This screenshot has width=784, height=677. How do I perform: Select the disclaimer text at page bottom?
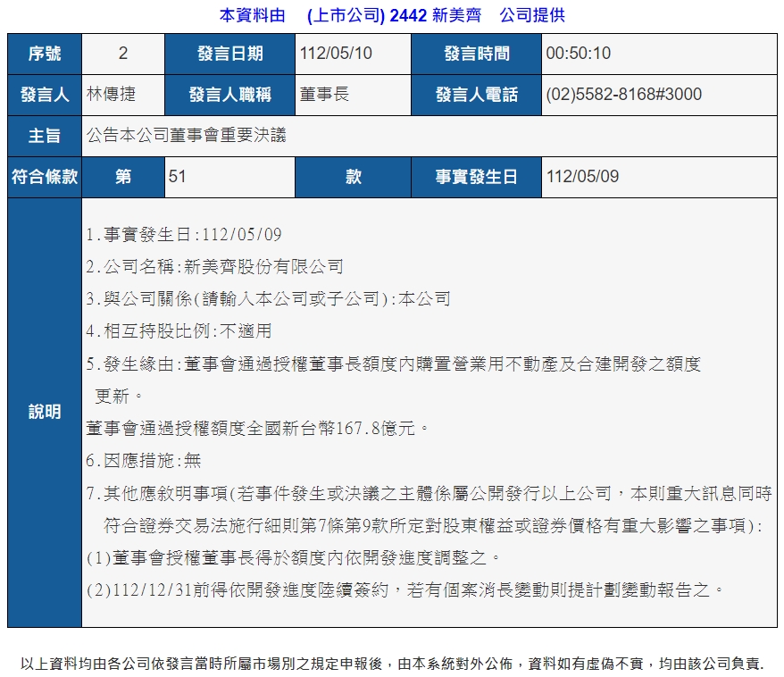point(391,664)
